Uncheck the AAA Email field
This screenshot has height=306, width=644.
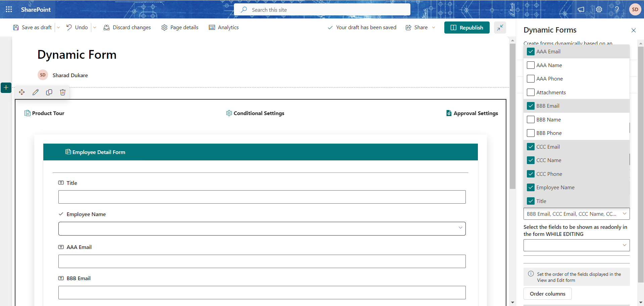[531, 51]
